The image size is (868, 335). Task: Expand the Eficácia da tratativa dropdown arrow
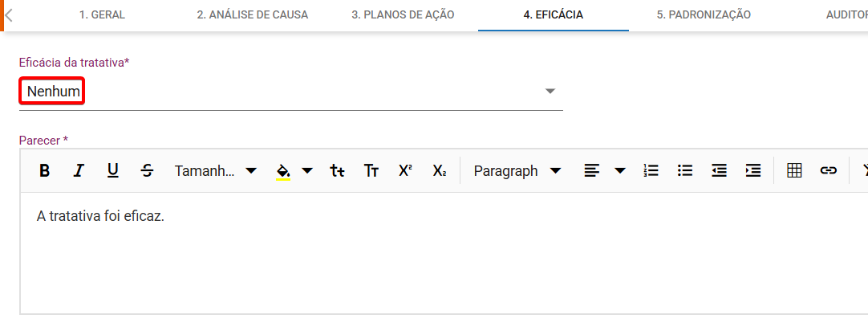[550, 91]
